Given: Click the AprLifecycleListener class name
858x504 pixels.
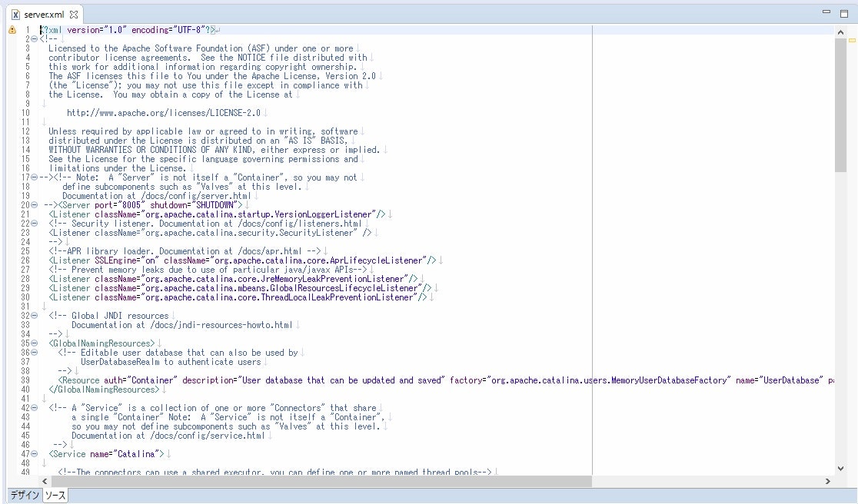Looking at the screenshot, I should pyautogui.click(x=377, y=260).
